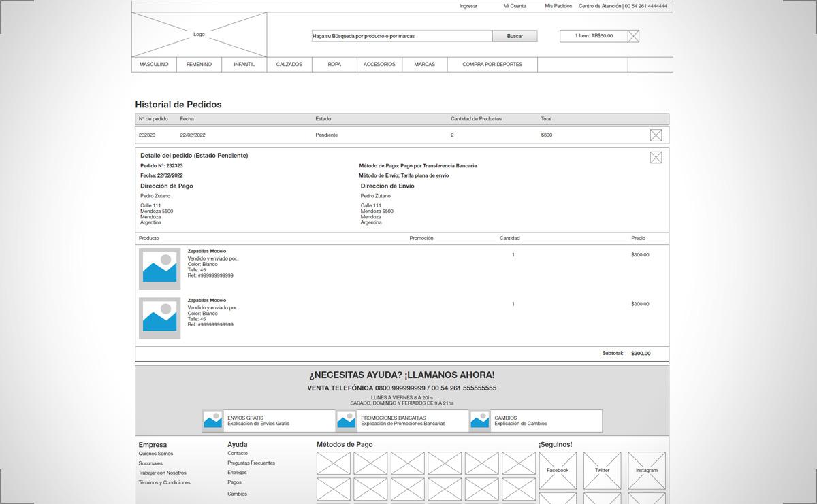Open the ACCESORIOS category

click(379, 65)
